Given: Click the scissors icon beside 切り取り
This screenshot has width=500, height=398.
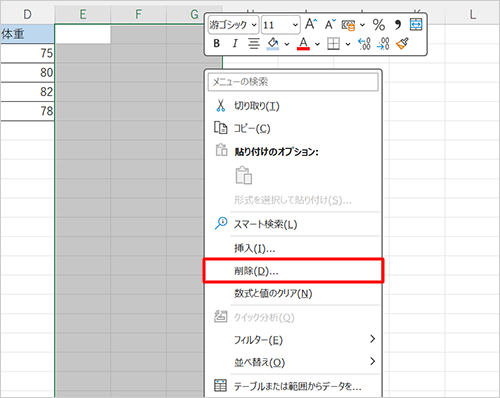Looking at the screenshot, I should [220, 105].
